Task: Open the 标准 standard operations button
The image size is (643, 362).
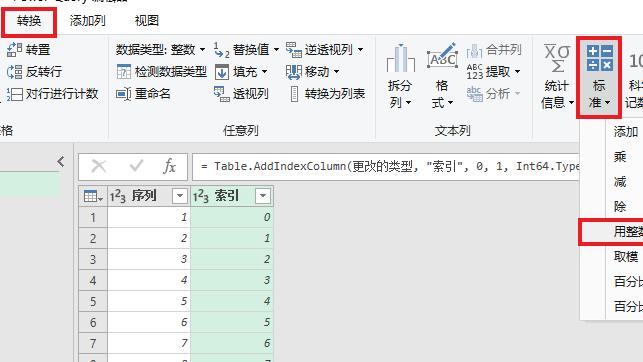Action: click(x=599, y=77)
